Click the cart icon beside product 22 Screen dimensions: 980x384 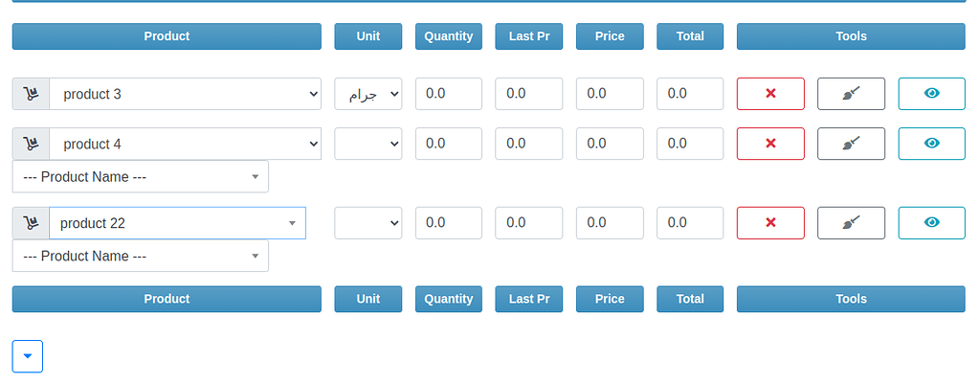click(31, 223)
